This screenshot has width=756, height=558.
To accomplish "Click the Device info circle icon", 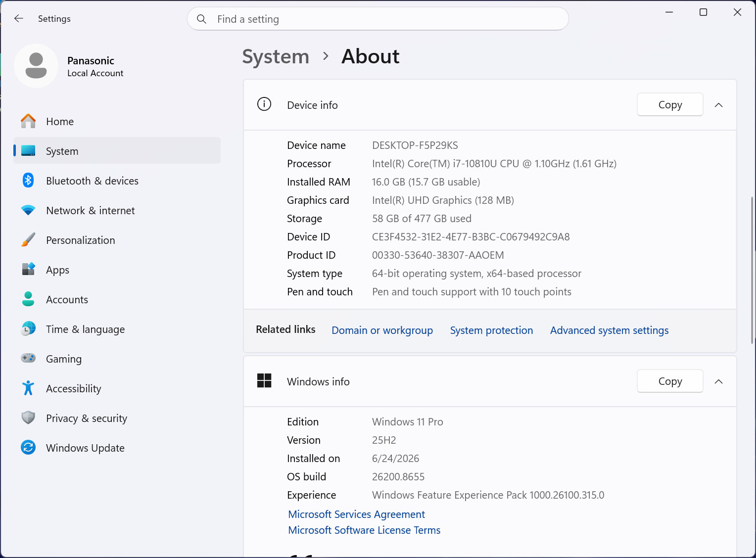I will coord(264,104).
